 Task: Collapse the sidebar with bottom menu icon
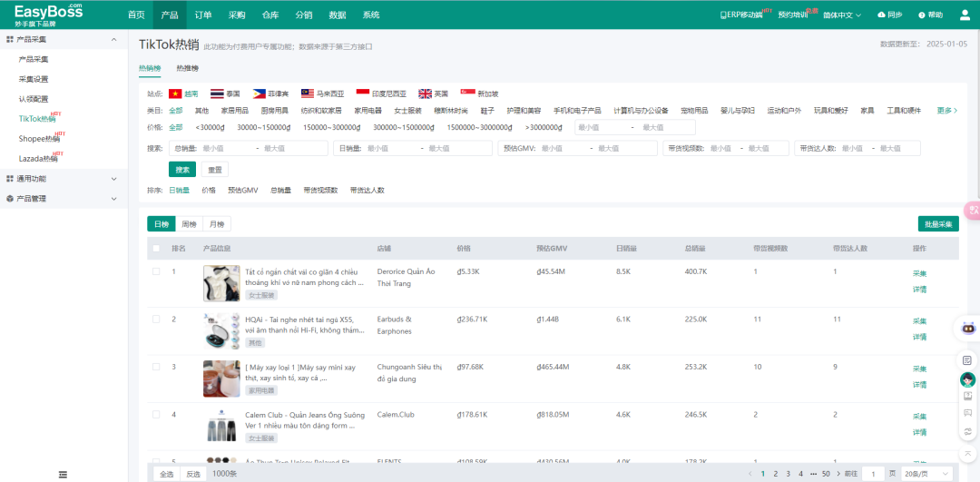tap(63, 474)
